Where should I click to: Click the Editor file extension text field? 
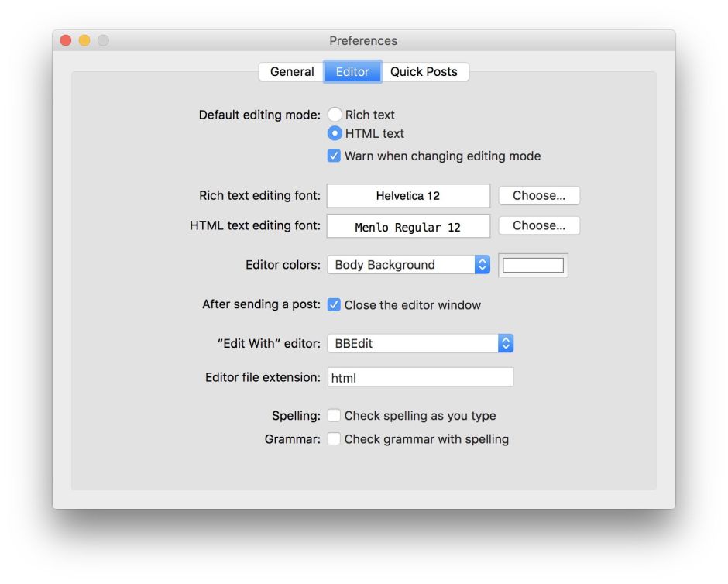click(x=420, y=378)
